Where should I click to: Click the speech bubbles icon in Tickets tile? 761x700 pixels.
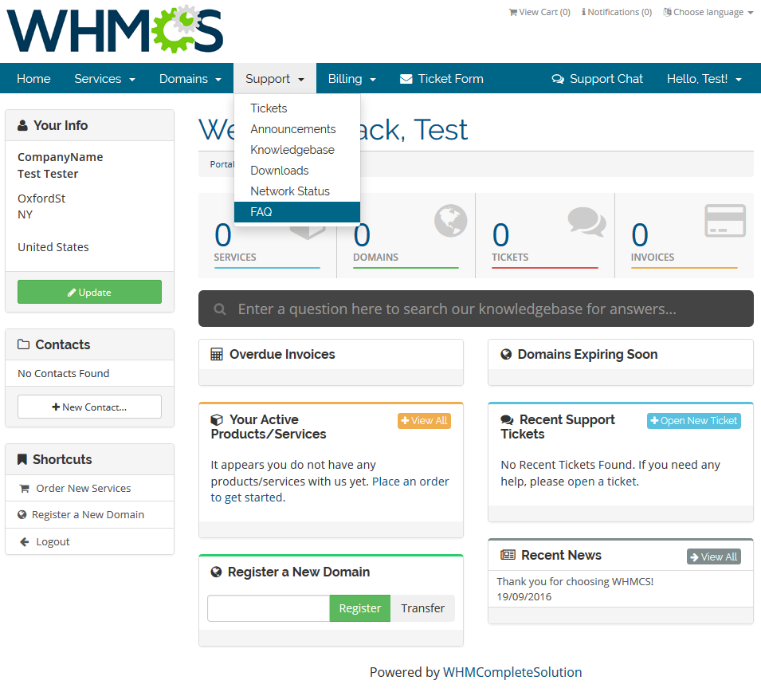click(586, 222)
